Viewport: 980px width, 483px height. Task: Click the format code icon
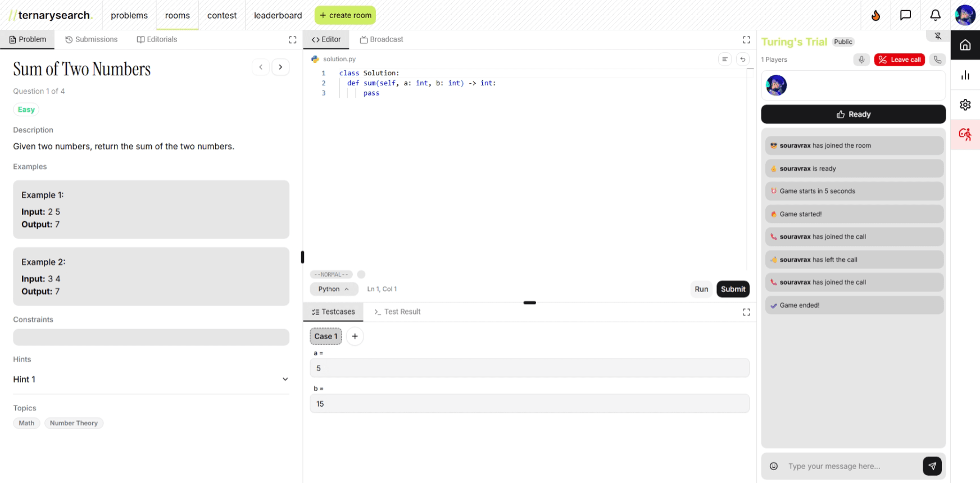point(725,59)
